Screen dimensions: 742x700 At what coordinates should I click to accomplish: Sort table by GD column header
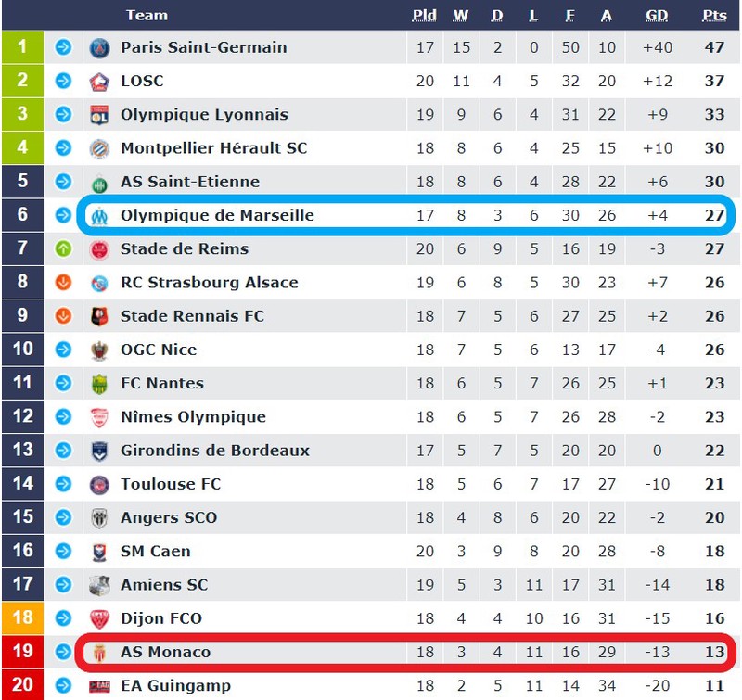pos(657,16)
